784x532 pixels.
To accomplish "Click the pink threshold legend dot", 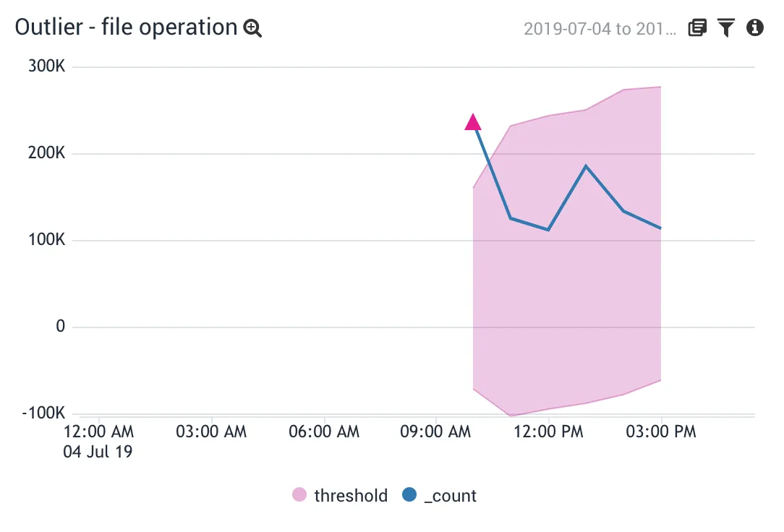I will point(299,496).
